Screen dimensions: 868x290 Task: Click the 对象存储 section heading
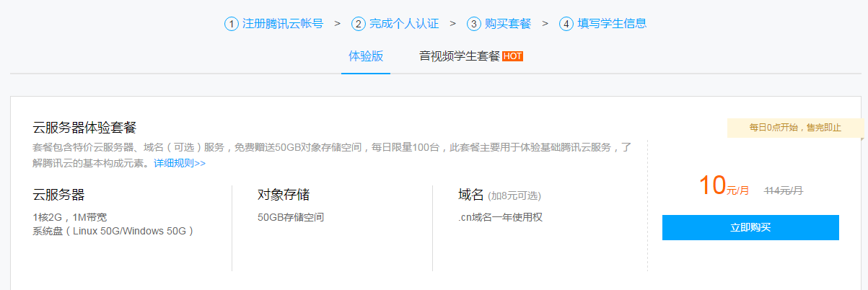click(x=284, y=195)
